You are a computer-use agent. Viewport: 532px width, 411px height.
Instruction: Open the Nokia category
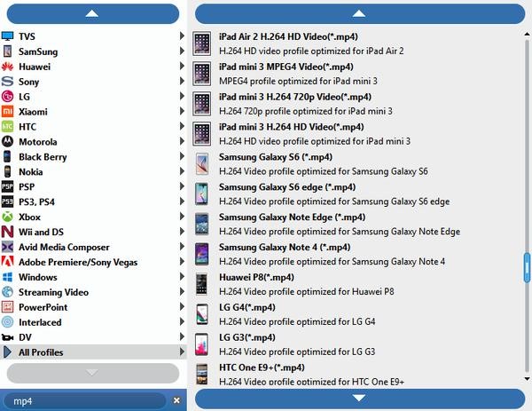point(93,172)
